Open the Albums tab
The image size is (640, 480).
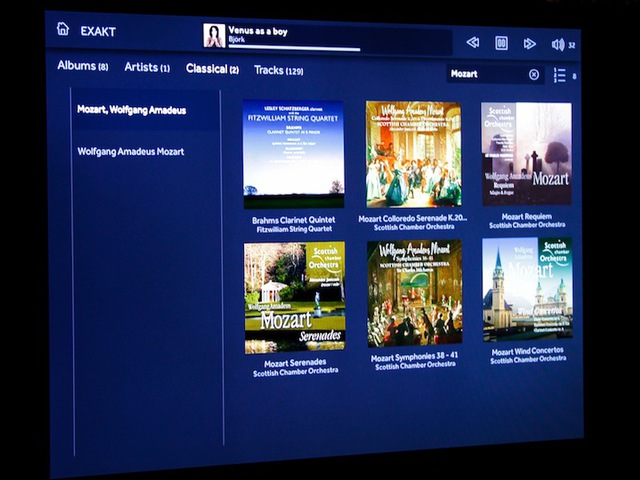83,66
